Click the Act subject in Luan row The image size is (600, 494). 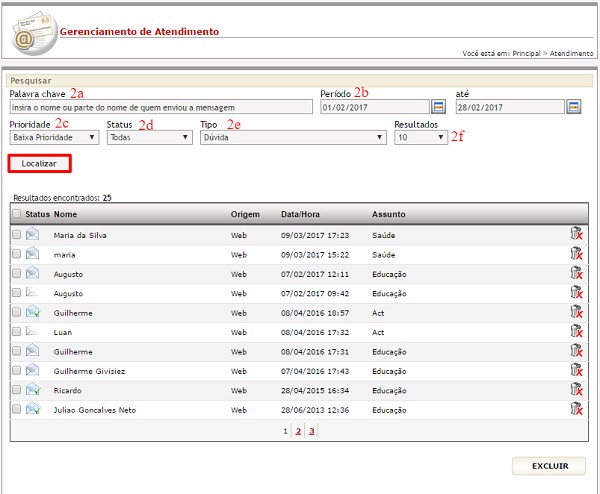378,333
